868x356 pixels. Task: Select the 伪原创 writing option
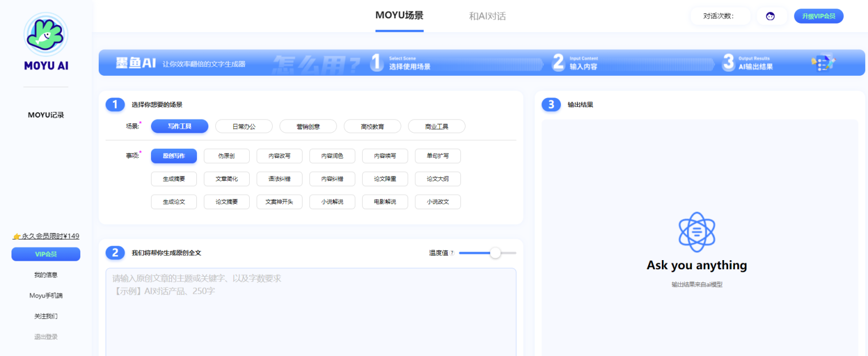point(226,156)
